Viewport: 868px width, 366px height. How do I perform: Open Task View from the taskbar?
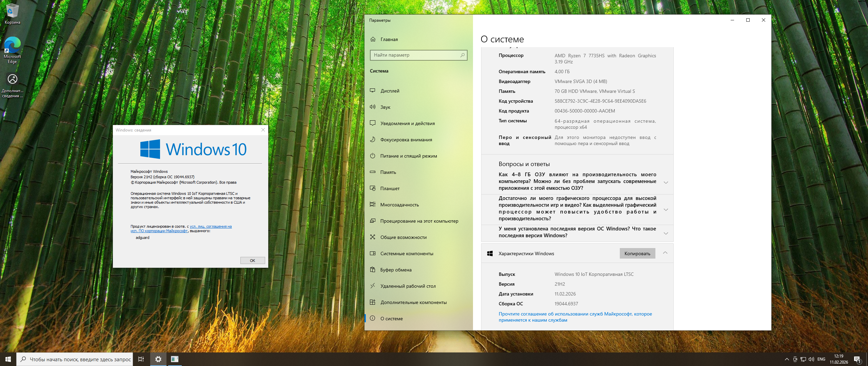click(141, 359)
